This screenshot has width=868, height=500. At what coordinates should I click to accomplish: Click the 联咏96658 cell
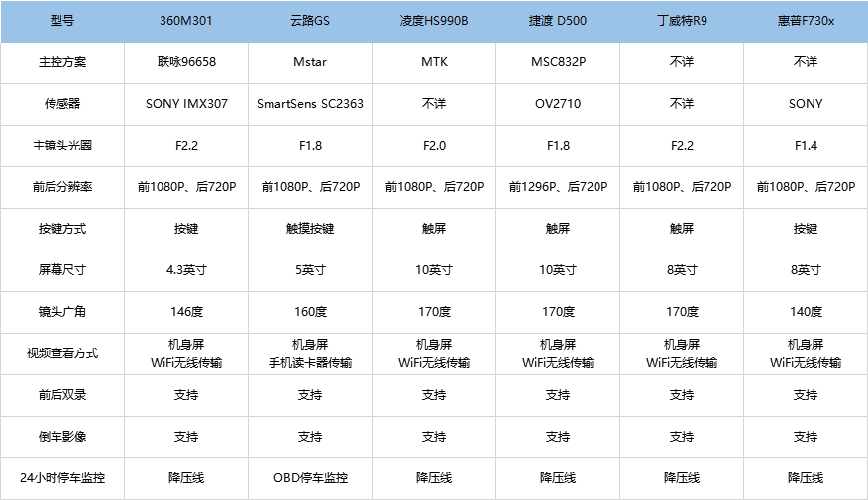click(186, 62)
